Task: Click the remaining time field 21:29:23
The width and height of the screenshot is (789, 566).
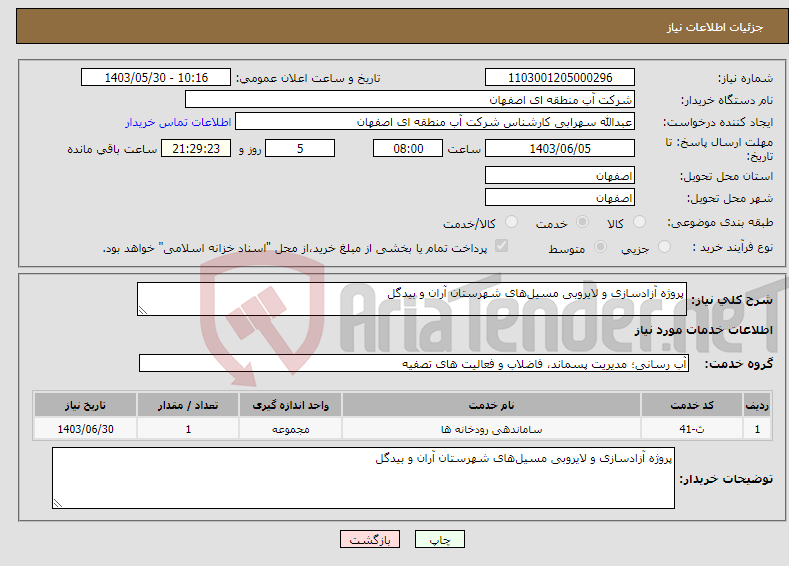Action: [196, 148]
